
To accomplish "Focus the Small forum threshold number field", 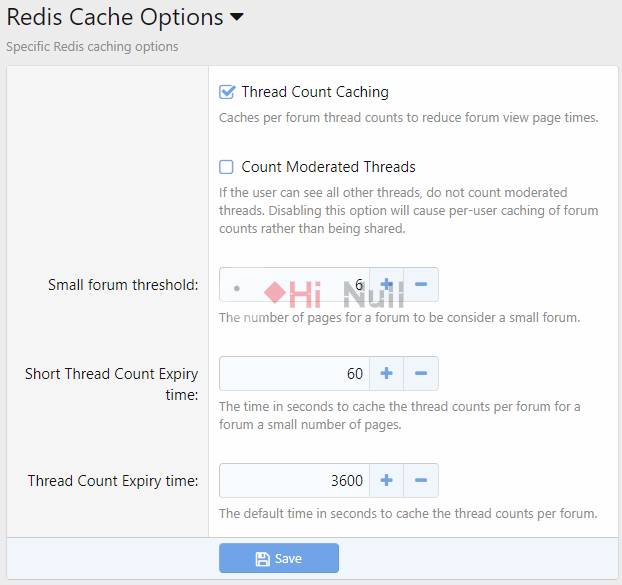I will point(294,284).
